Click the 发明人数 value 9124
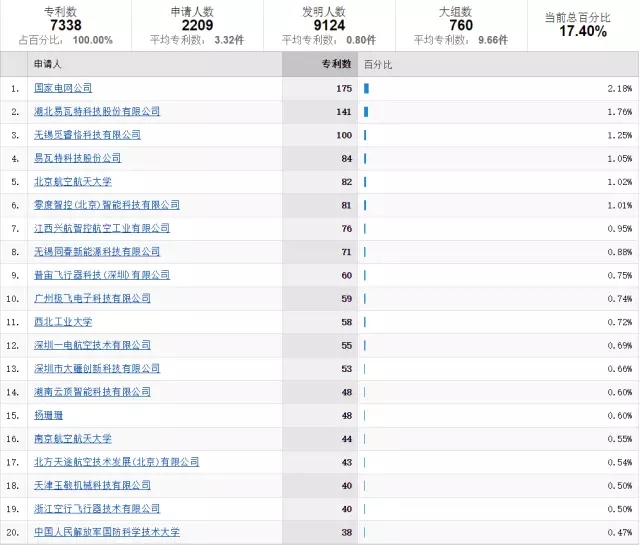640x545 pixels. [x=329, y=25]
